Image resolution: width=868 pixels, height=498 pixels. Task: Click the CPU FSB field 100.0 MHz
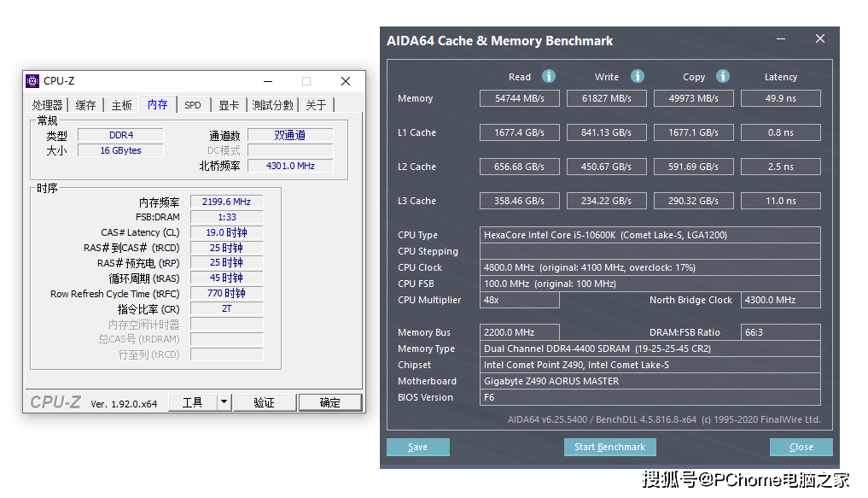tap(650, 284)
